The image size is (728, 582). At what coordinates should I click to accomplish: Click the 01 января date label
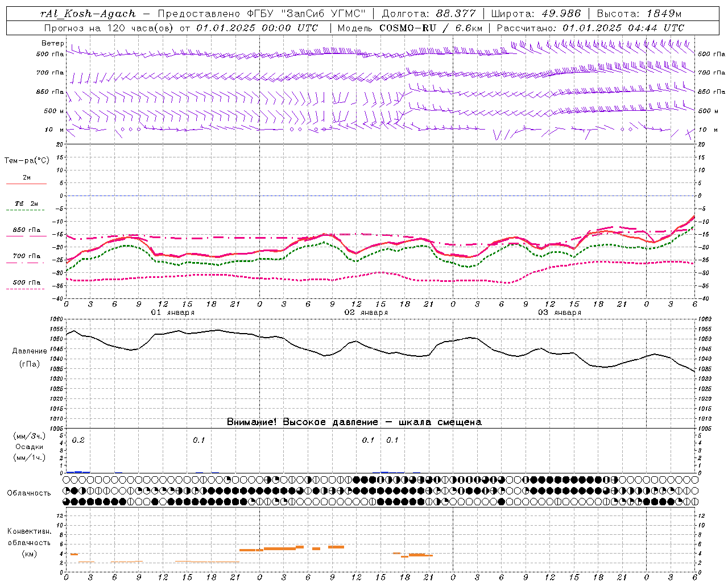tap(172, 313)
